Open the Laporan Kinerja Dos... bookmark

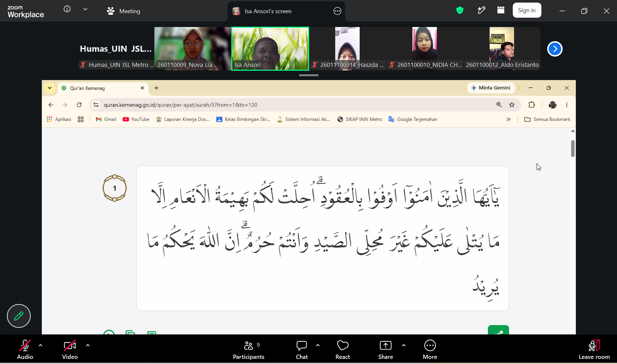click(x=183, y=119)
